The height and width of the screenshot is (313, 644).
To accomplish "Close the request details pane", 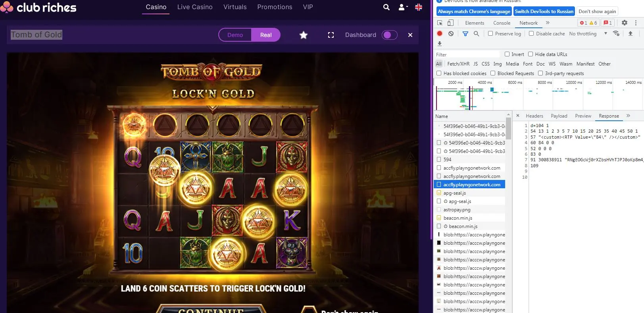I will tap(517, 116).
